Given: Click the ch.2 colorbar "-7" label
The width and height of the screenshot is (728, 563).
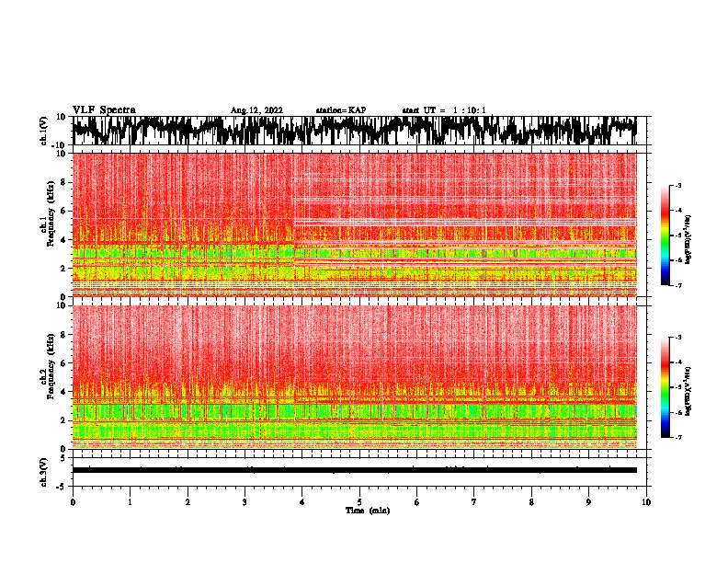Looking at the screenshot, I should (677, 437).
